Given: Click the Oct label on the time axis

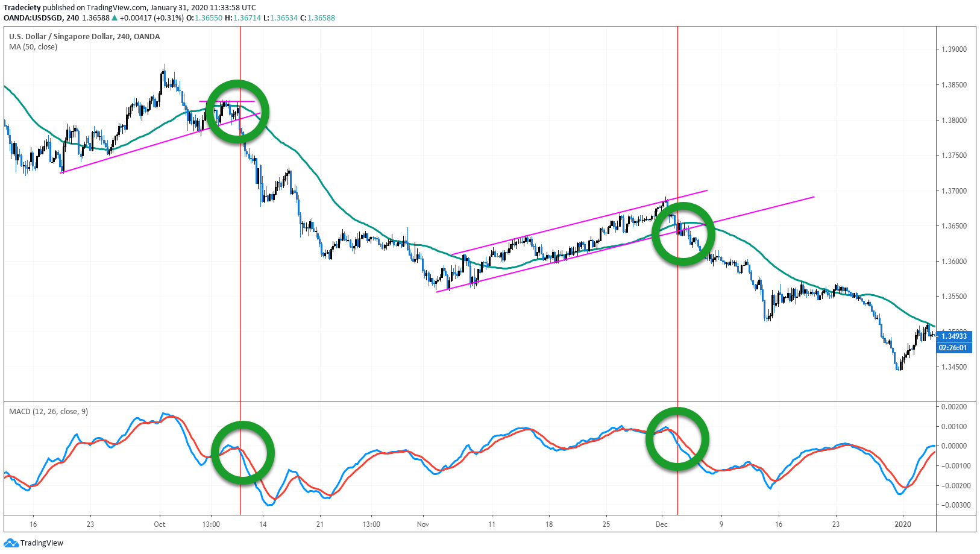Looking at the screenshot, I should click(x=159, y=524).
